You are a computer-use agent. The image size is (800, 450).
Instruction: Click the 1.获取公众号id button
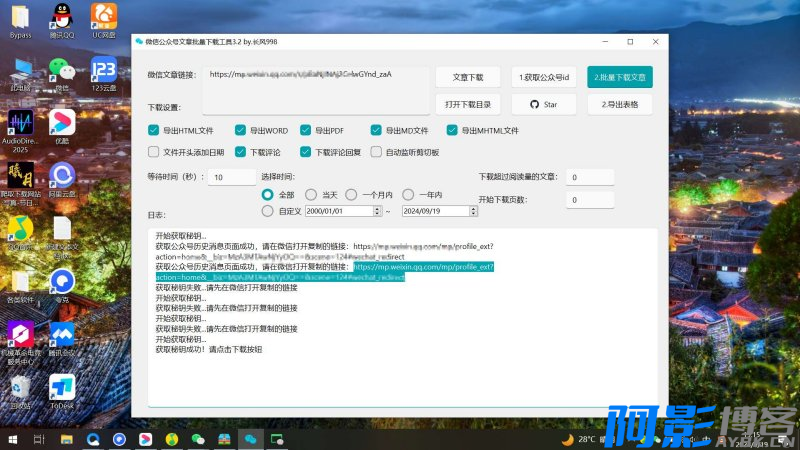click(x=544, y=77)
